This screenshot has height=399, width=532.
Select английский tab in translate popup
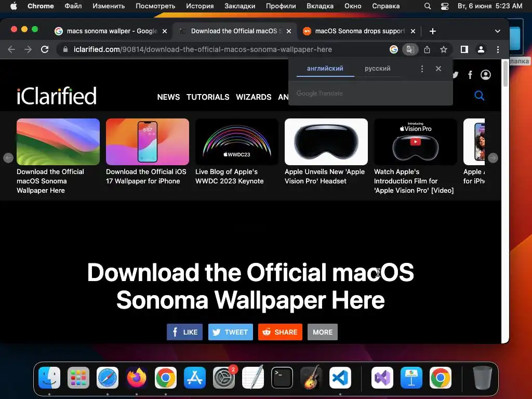click(325, 69)
